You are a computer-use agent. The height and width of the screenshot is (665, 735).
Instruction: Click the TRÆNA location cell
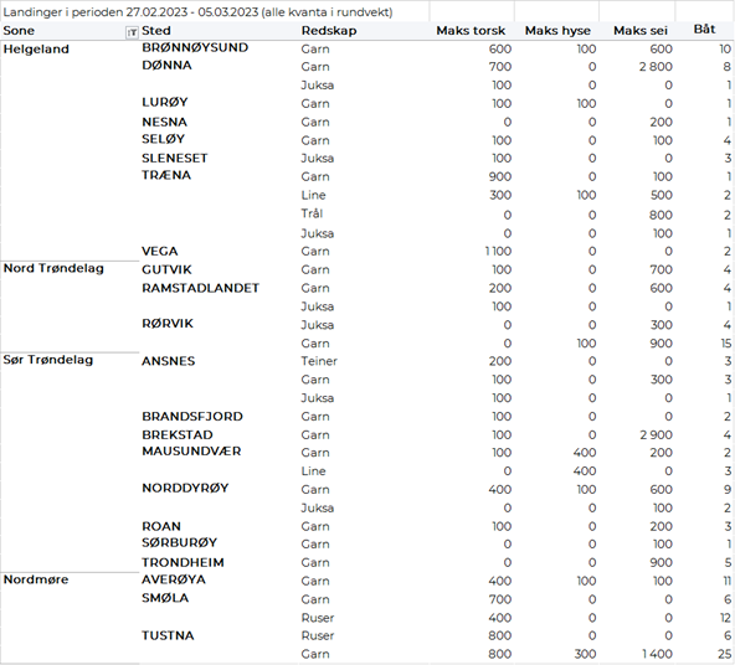tap(166, 176)
